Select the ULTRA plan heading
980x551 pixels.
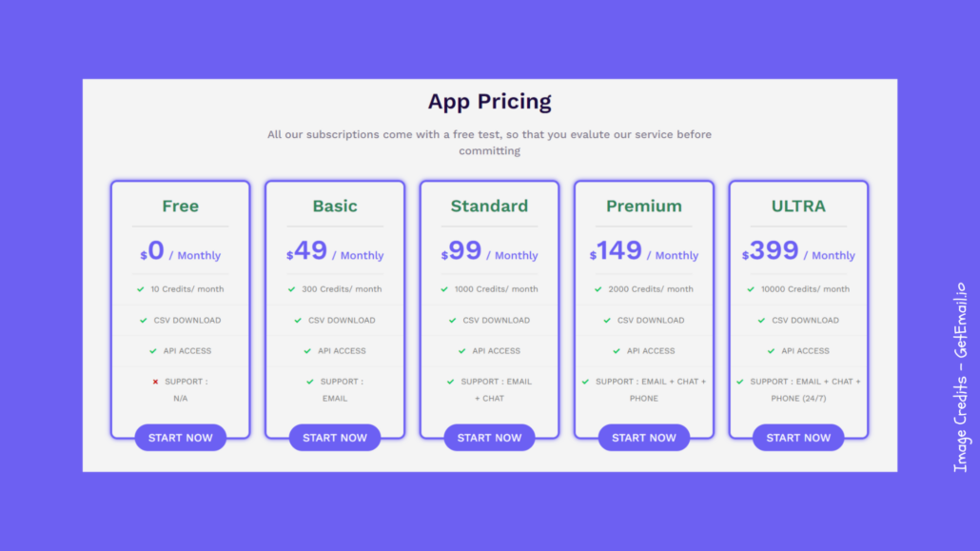coord(798,206)
